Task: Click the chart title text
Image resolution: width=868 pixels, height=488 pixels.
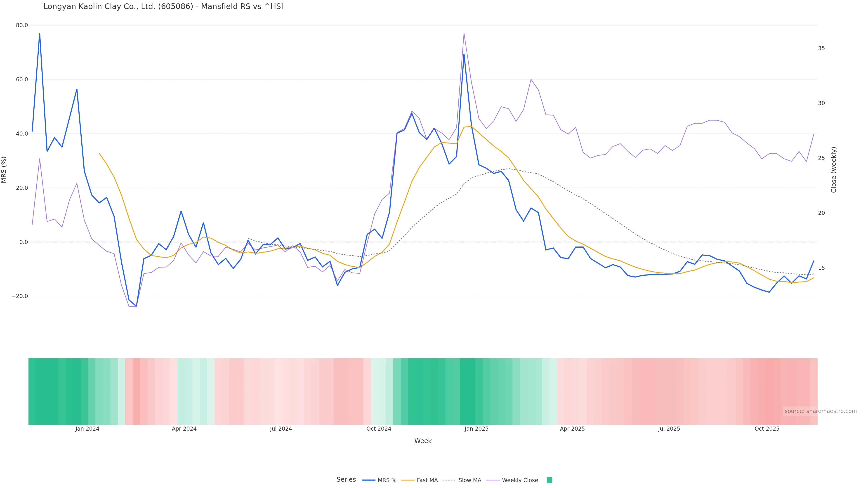Action: click(163, 6)
